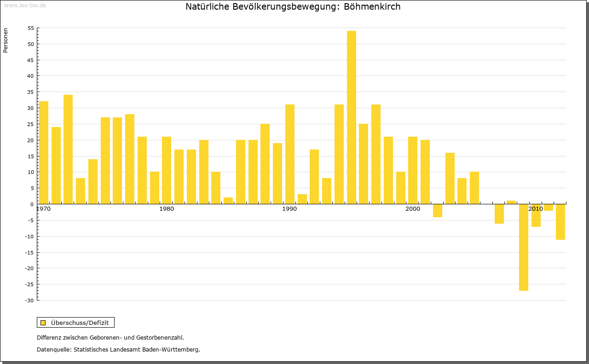Click the 2010 label on the x-axis
The image size is (589, 364).
pyautogui.click(x=536, y=209)
